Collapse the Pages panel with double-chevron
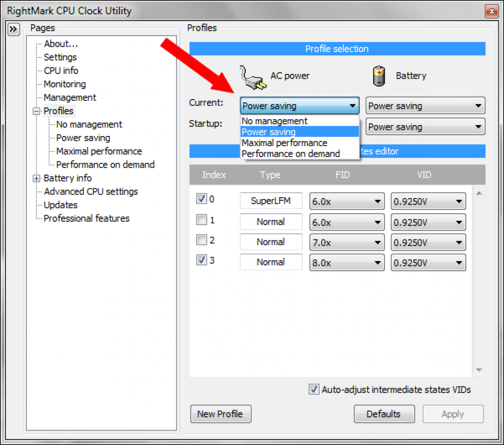504x445 pixels. 13,30
